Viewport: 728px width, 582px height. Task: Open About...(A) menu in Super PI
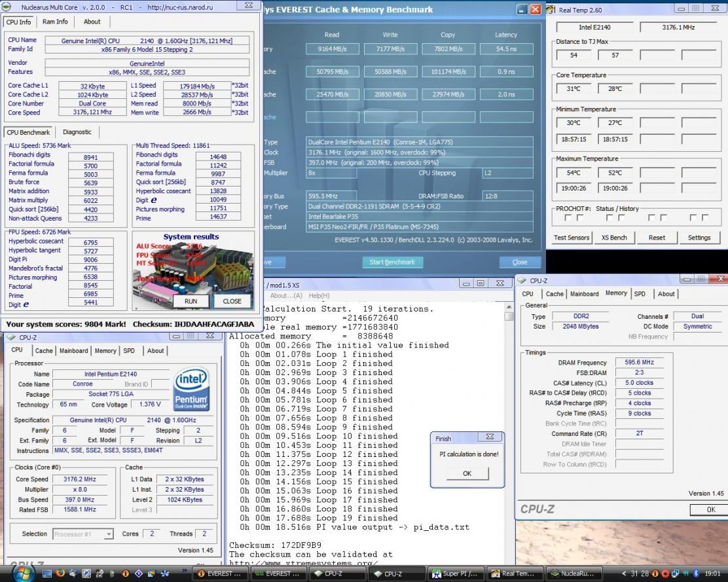pos(286,295)
